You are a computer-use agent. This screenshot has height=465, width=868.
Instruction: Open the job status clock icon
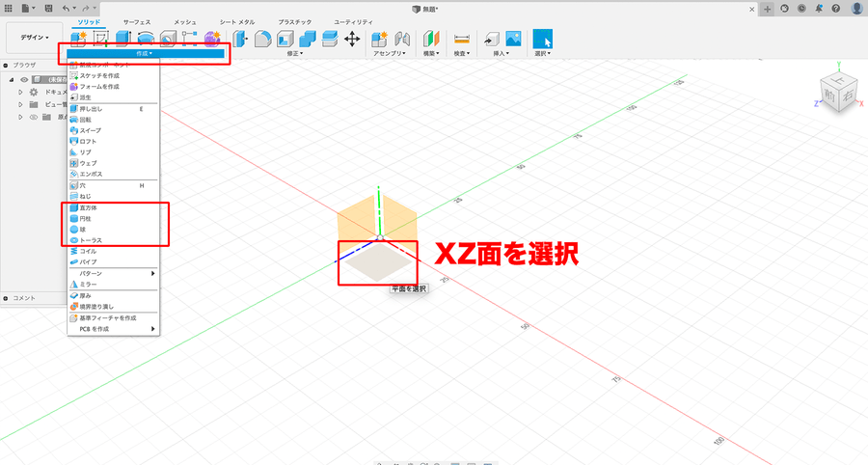tap(801, 9)
